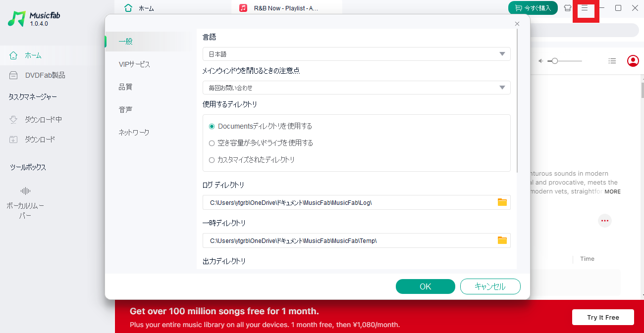644x333 pixels.
Task: Confirm settings with the OK button
Action: [425, 286]
